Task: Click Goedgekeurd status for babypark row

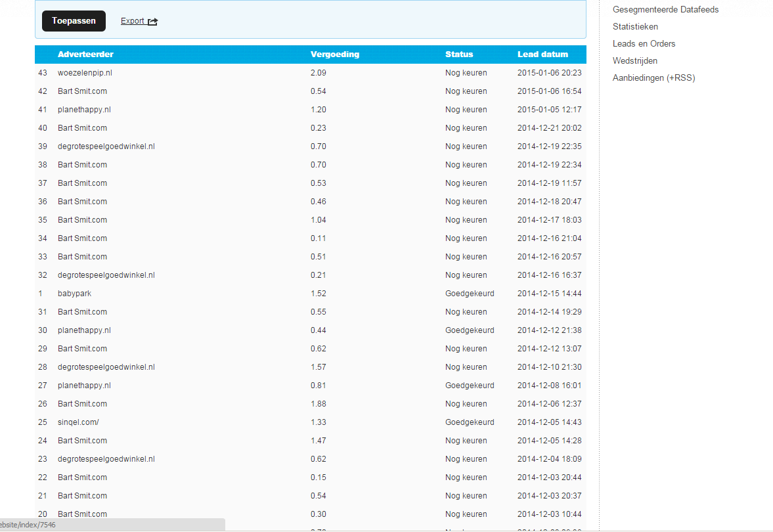Action: tap(470, 294)
